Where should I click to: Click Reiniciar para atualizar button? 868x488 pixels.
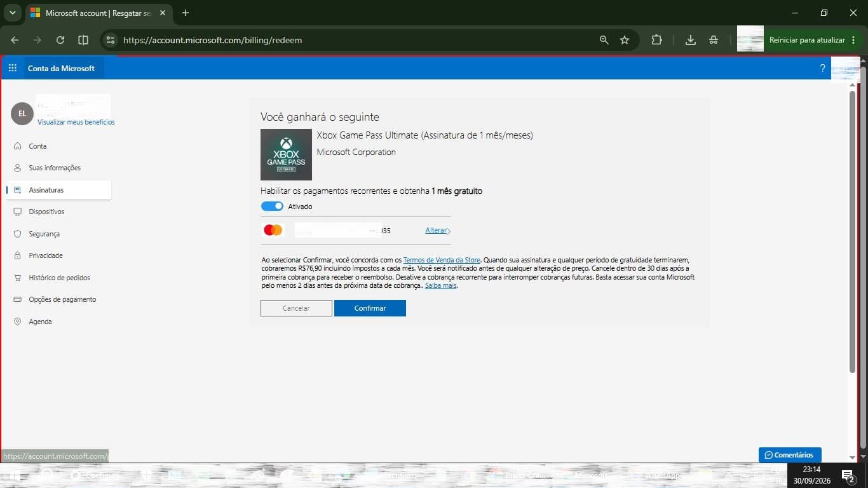pyautogui.click(x=807, y=40)
